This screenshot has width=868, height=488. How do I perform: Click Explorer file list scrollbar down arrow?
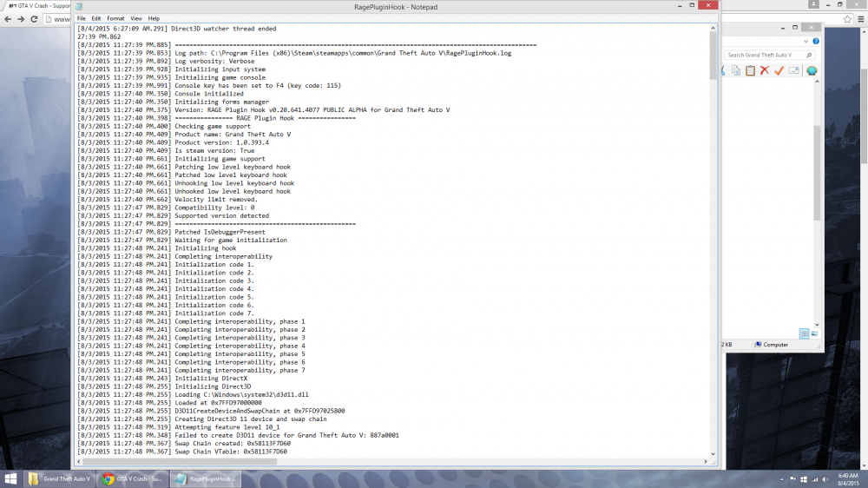click(x=817, y=325)
